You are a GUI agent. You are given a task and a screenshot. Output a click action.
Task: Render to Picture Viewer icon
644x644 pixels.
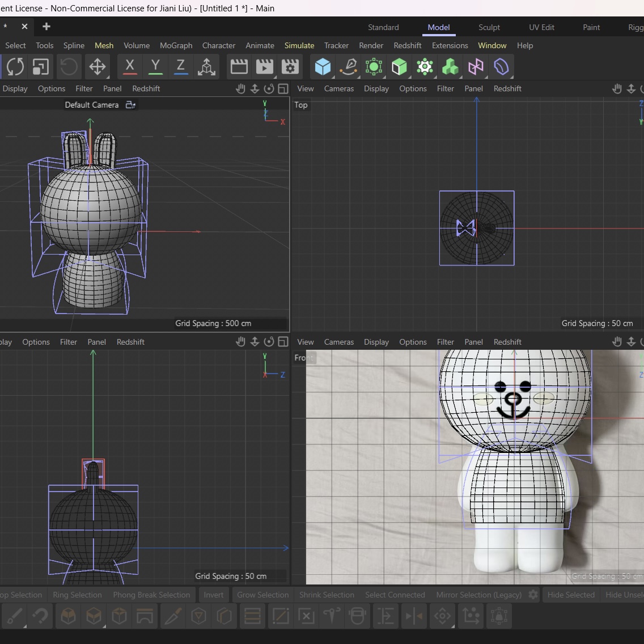coord(265,66)
